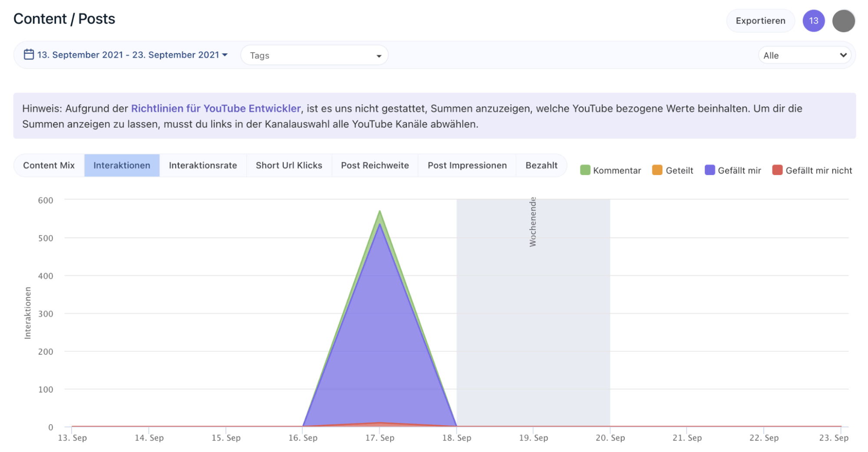
Task: Click the 600 y-axis value
Action: [46, 201]
